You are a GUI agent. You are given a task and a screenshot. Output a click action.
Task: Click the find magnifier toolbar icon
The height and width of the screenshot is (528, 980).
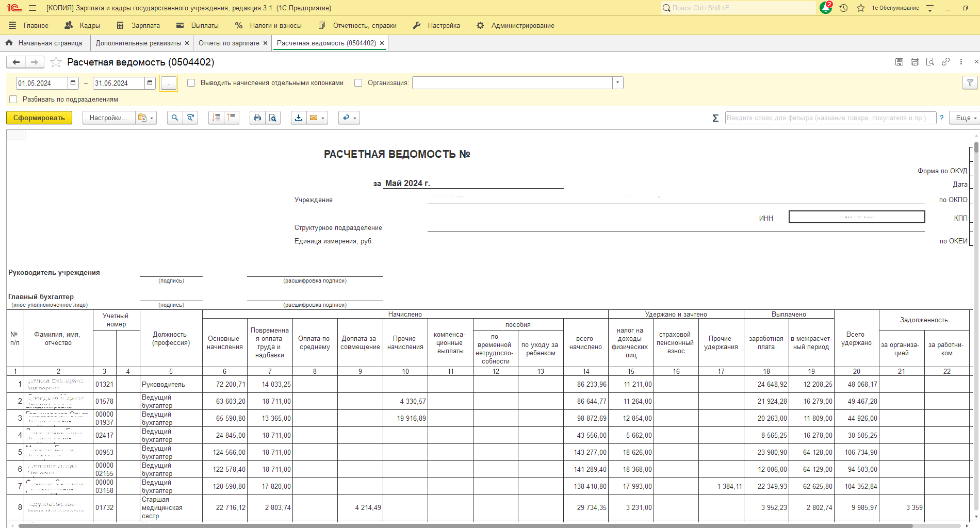[175, 118]
